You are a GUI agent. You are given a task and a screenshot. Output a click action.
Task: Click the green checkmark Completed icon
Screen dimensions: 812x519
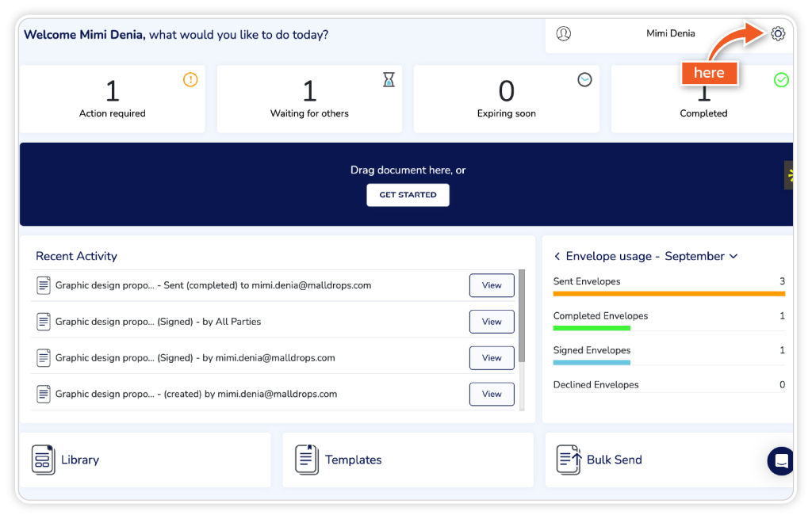(781, 80)
